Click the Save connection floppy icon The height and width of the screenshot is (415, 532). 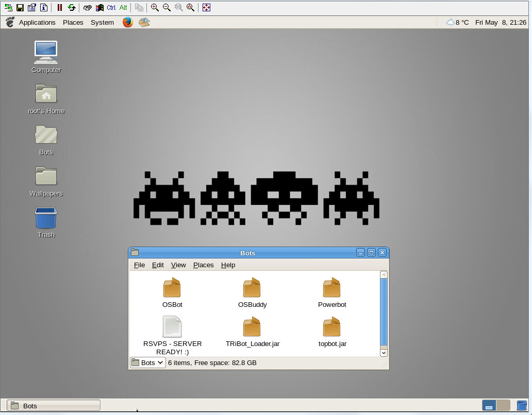point(20,7)
